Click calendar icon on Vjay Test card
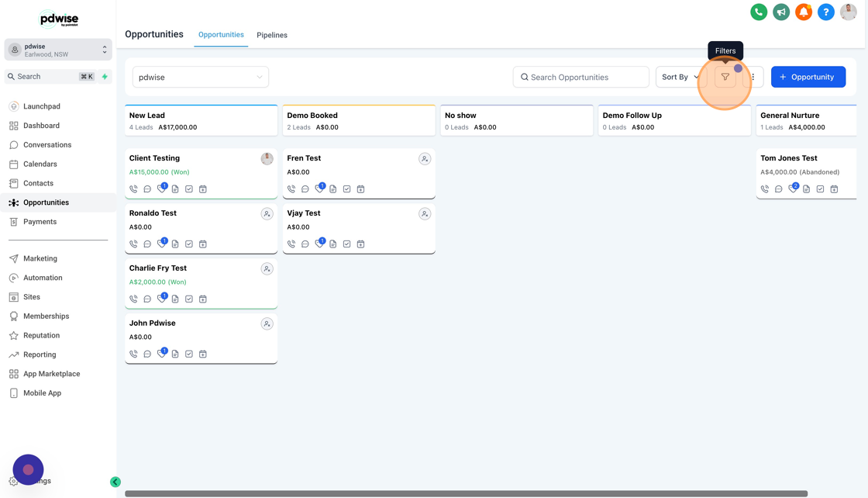This screenshot has height=498, width=868. coord(360,244)
